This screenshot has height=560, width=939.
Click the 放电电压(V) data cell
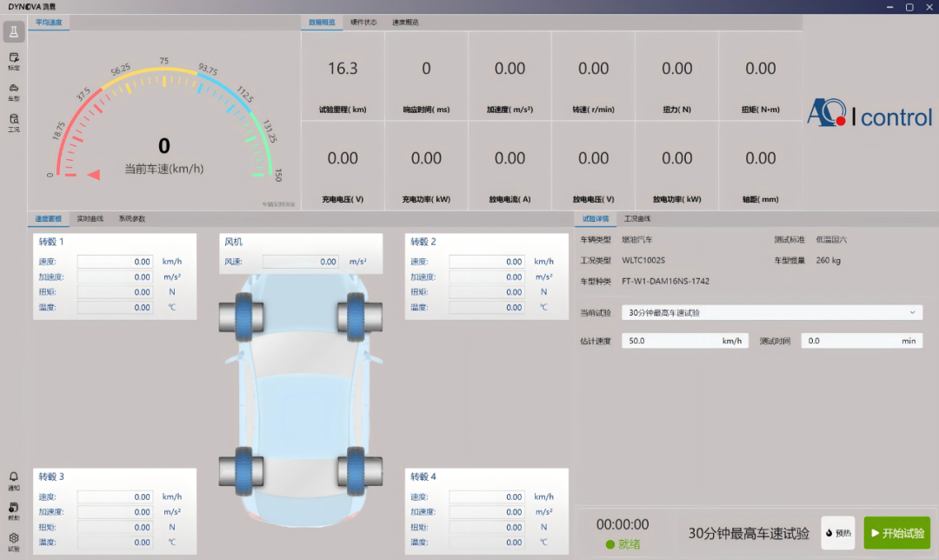594,166
